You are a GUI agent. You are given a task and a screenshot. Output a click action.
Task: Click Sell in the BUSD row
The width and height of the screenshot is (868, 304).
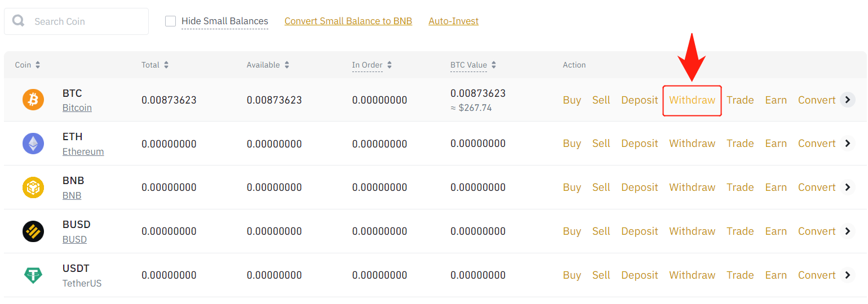pos(601,231)
